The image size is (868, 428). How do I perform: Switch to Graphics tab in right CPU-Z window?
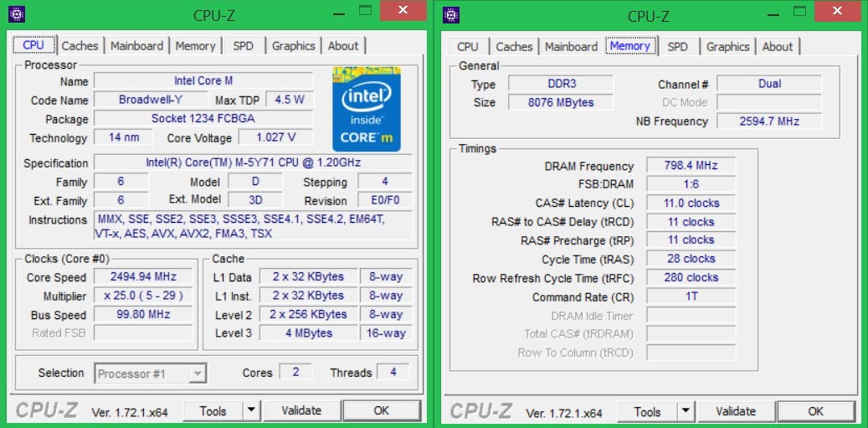point(728,47)
